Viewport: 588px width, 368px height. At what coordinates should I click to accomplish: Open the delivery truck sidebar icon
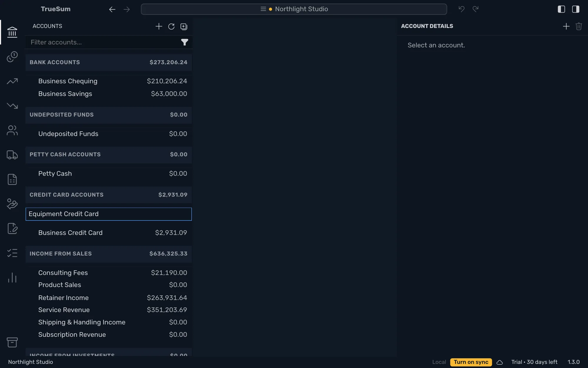[12, 155]
